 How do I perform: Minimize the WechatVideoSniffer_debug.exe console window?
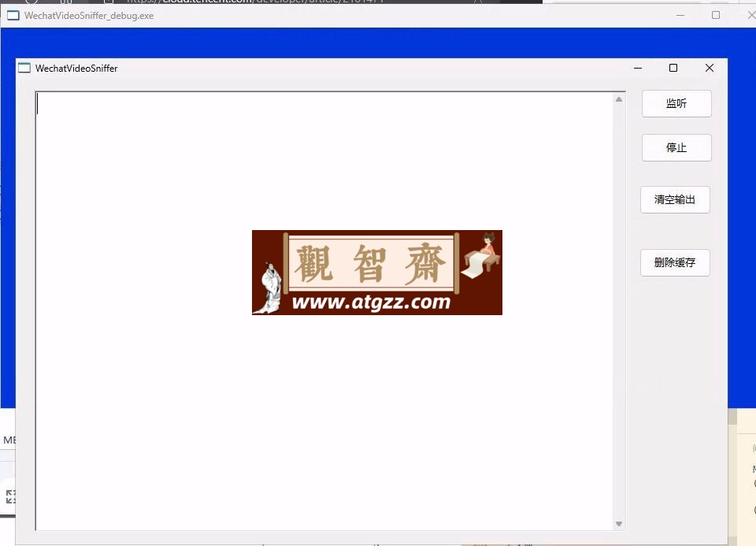tap(680, 16)
